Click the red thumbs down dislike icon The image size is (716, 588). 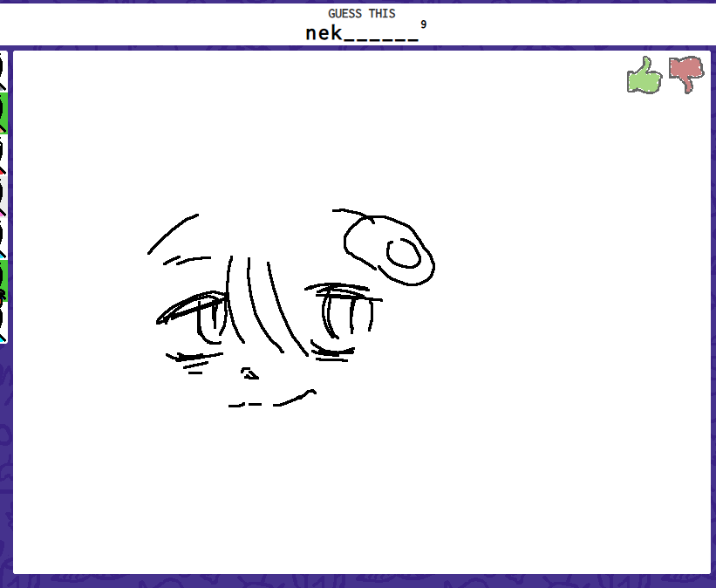pos(686,75)
